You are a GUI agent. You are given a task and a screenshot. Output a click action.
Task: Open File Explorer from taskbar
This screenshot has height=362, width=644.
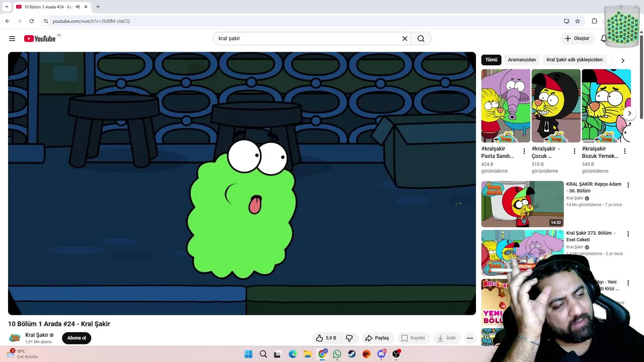(x=307, y=354)
